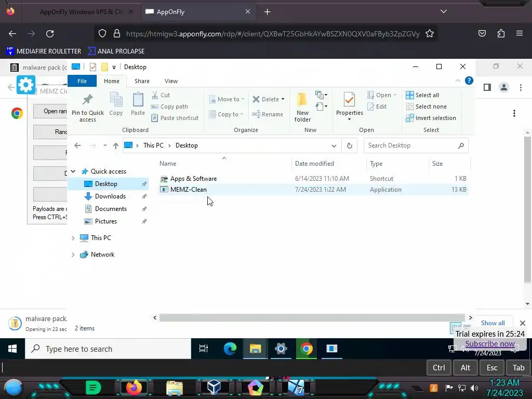Open Chrome from the remote taskbar
Viewport: 532px width, 399px height.
pos(307,349)
